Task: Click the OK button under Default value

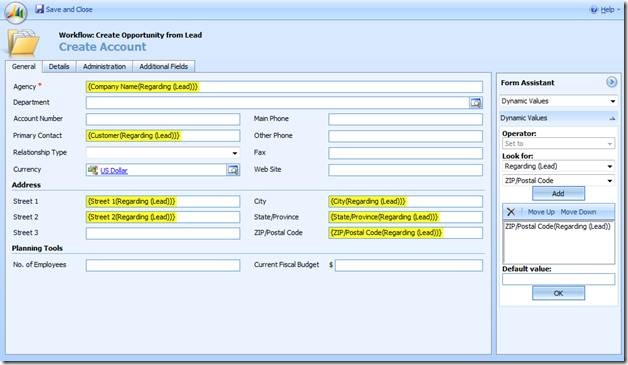Action: 558,293
